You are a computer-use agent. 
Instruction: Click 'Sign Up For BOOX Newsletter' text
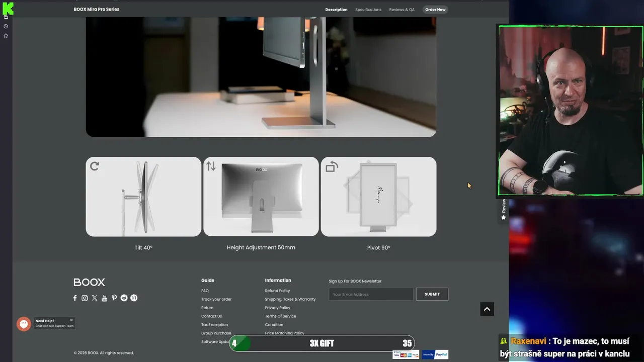pos(355,281)
